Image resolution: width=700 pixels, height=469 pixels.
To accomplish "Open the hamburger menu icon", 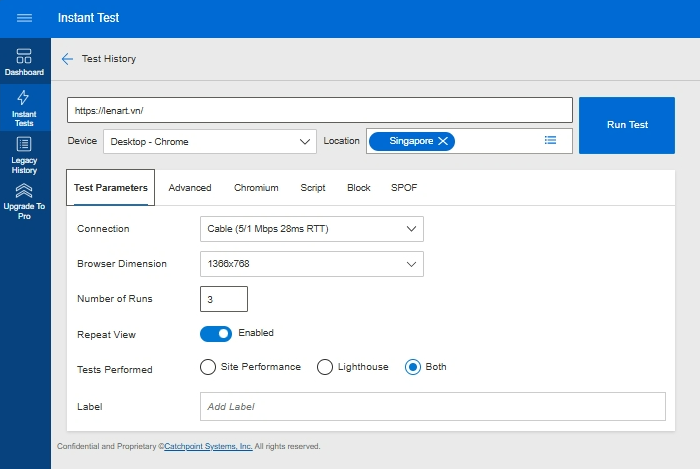I will 25,18.
